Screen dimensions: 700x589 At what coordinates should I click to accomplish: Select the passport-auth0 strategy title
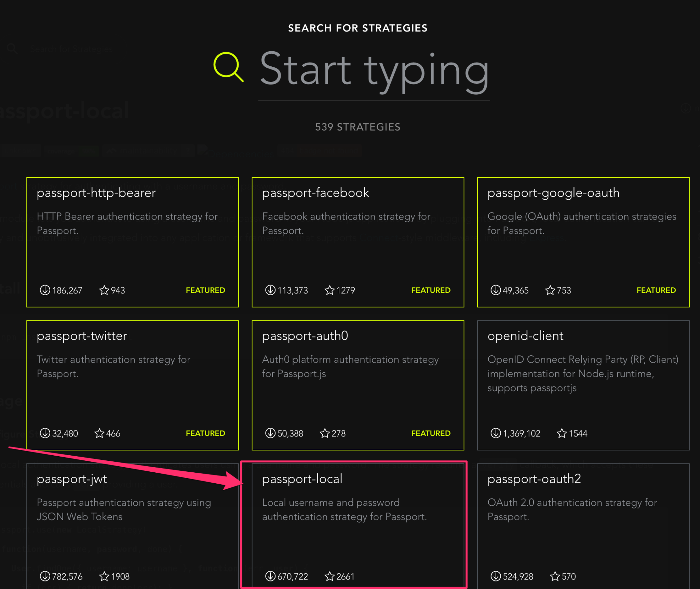305,336
